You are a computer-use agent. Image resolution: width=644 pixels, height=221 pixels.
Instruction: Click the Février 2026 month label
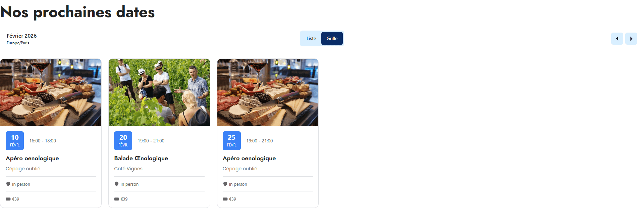22,36
